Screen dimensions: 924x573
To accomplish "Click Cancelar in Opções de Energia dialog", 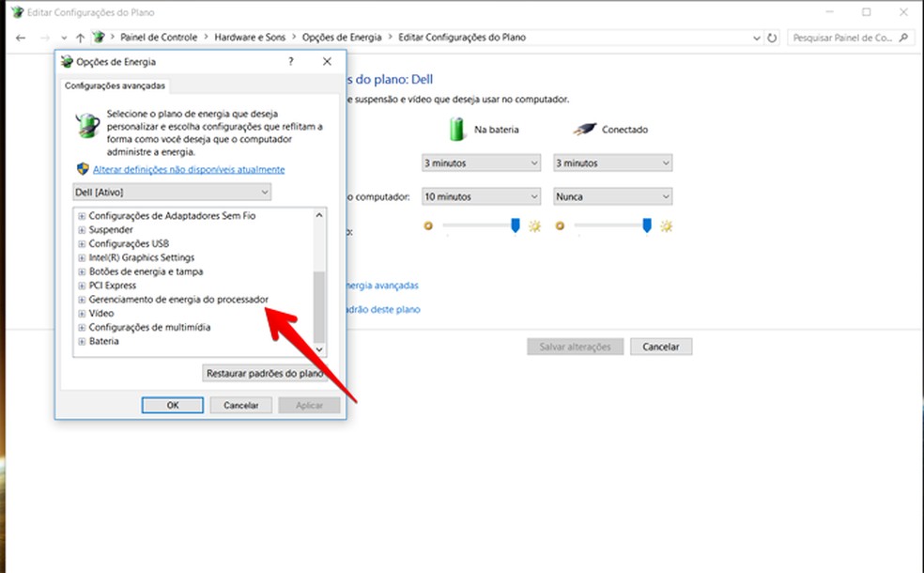I will coord(241,405).
